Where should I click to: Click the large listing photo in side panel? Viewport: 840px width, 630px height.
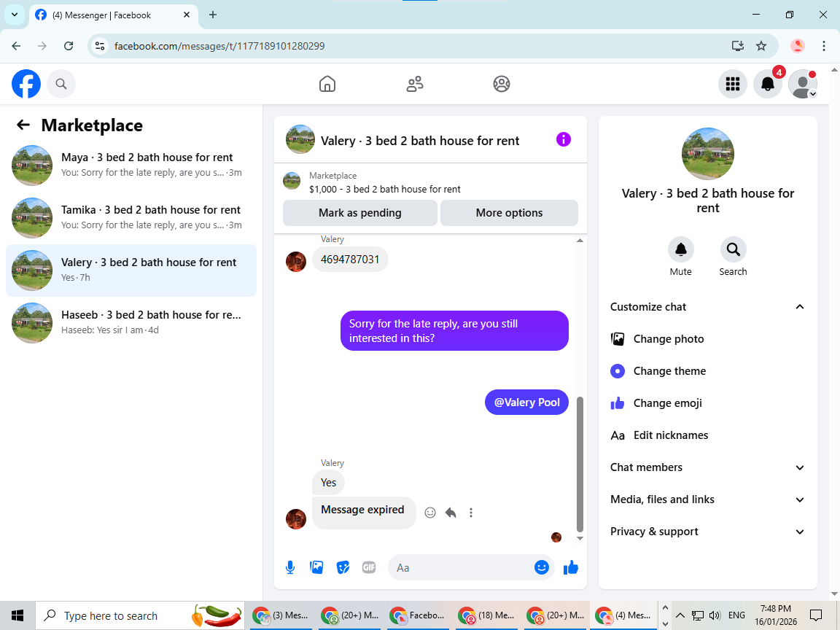point(708,154)
